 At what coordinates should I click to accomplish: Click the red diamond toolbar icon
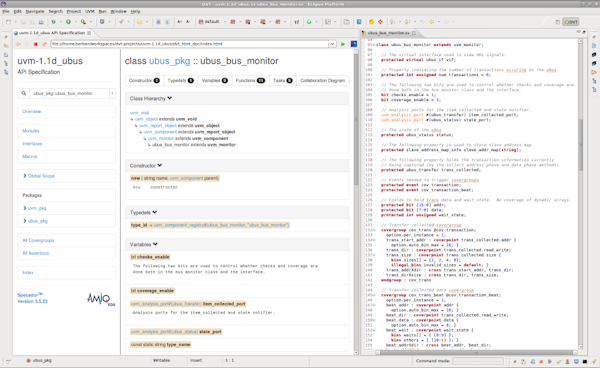380,22
